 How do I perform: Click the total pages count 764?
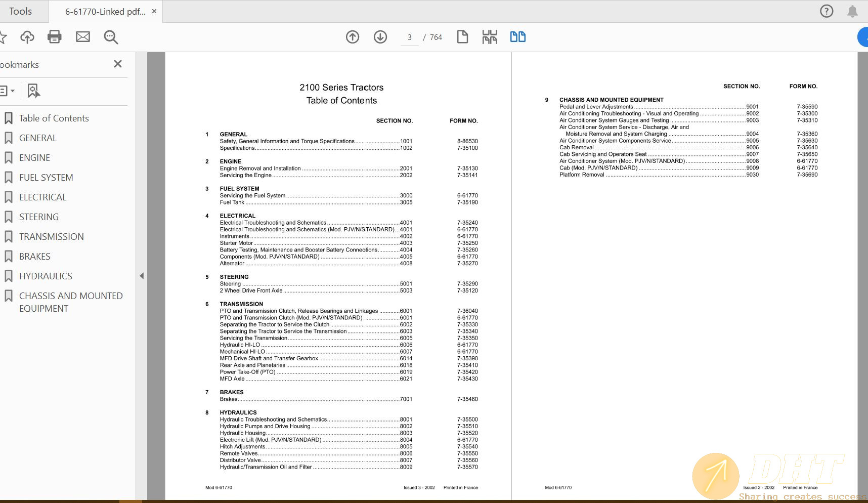436,37
